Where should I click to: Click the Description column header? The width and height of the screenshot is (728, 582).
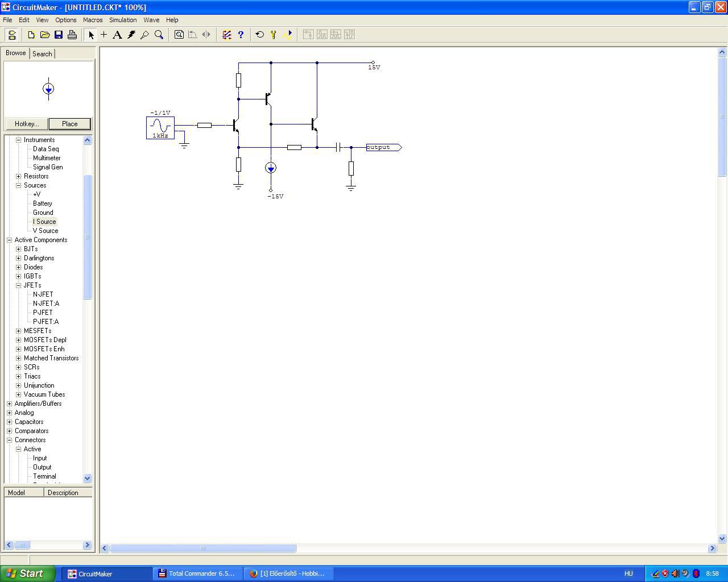(x=68, y=493)
